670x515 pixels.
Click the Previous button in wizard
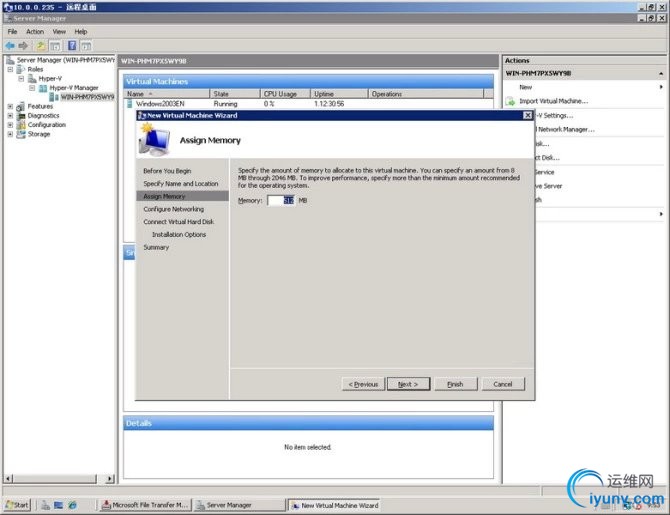pos(363,384)
